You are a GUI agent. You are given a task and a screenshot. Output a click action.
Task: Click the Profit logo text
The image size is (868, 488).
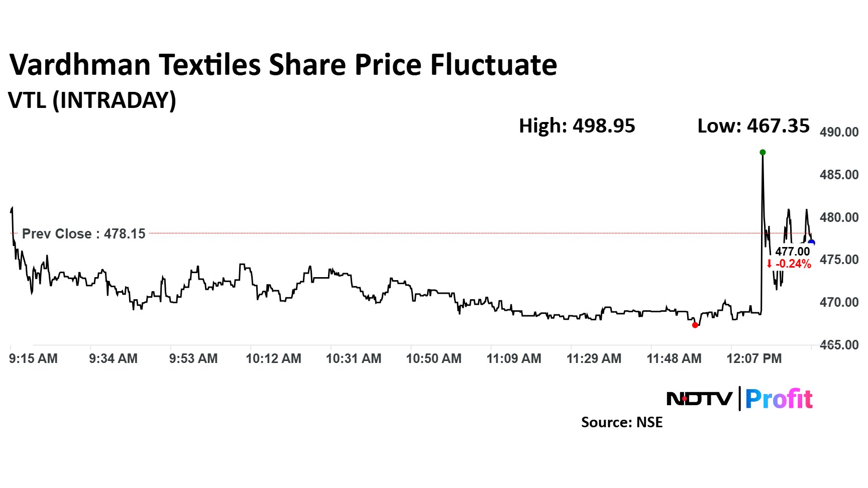pyautogui.click(x=779, y=399)
